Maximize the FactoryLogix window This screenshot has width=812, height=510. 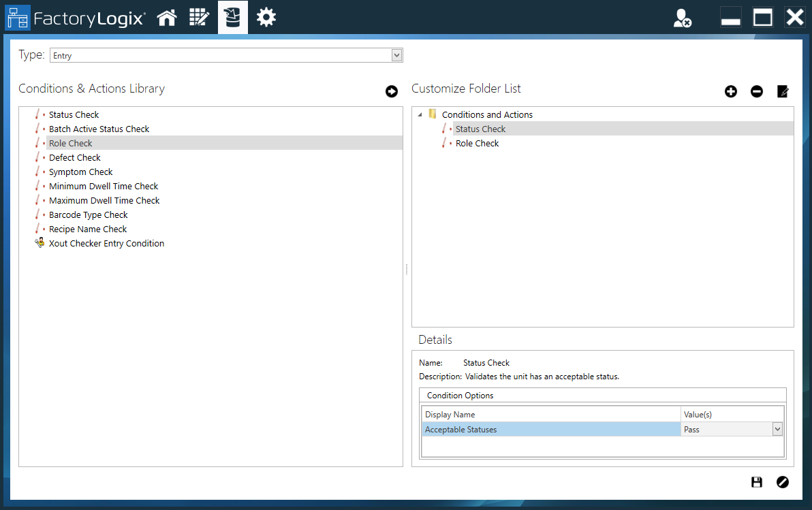[x=762, y=18]
